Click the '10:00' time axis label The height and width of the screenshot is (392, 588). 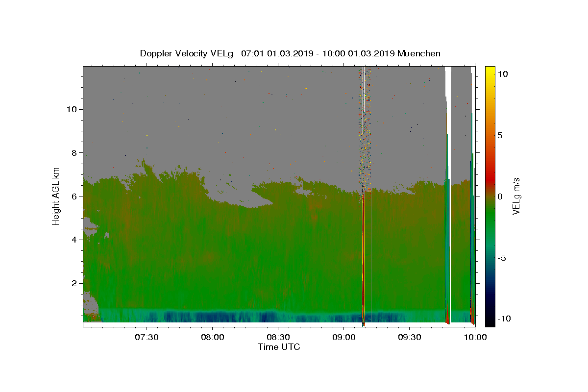[475, 337]
